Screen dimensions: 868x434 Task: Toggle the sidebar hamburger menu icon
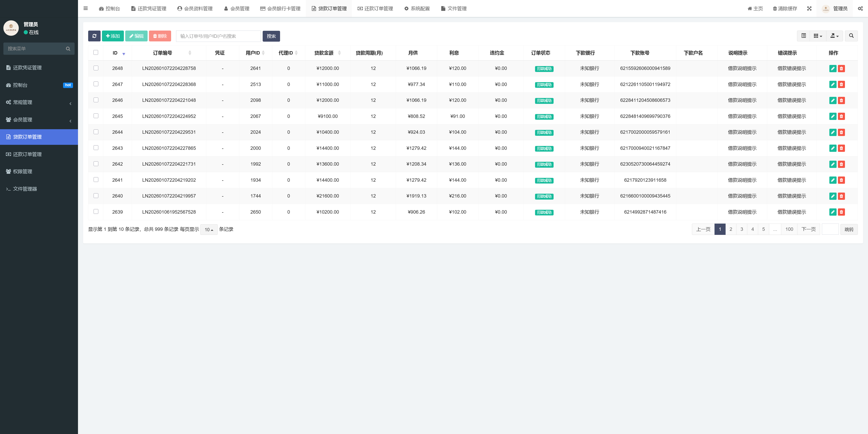click(x=86, y=8)
